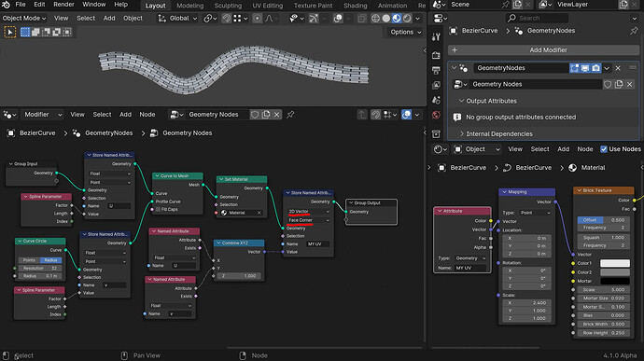
Task: Click Mortar black color swatch
Action: (x=615, y=282)
